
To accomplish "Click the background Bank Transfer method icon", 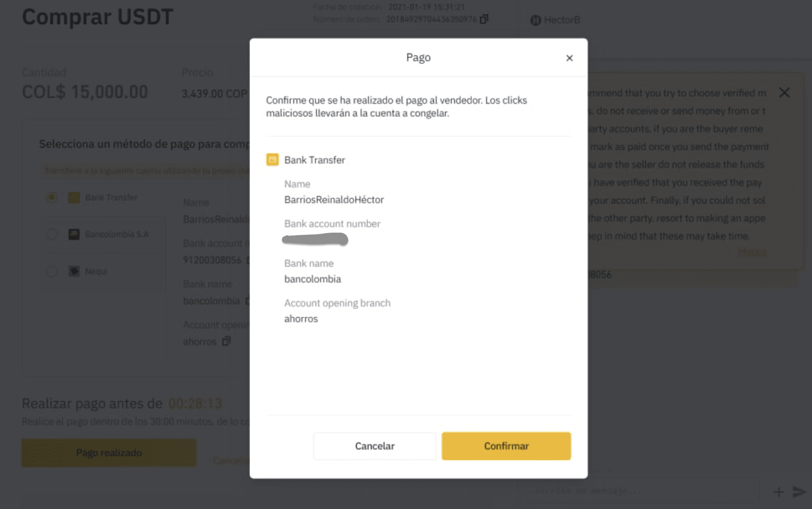I will 74,198.
